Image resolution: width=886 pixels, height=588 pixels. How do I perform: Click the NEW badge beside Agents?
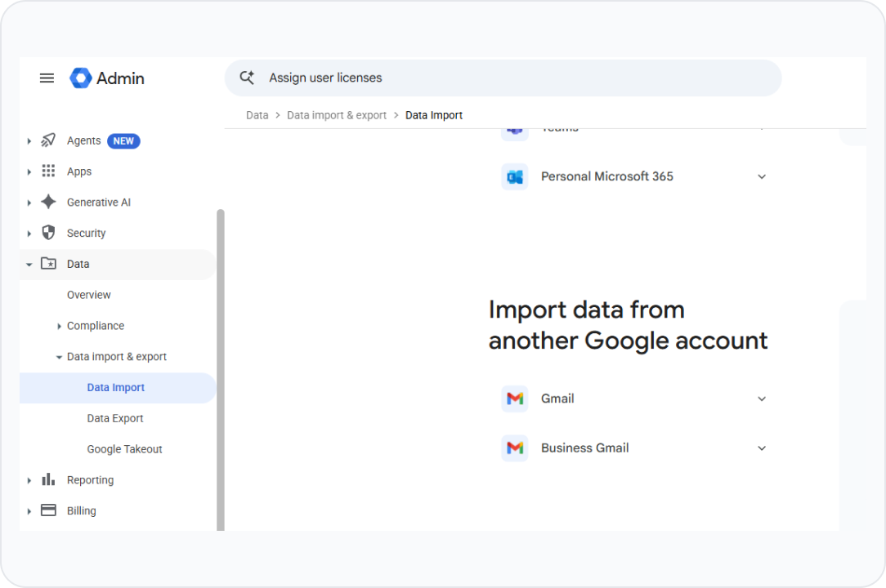coord(123,140)
